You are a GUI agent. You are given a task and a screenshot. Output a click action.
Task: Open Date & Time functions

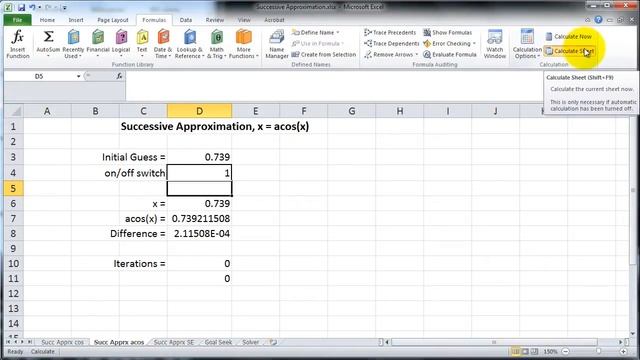pos(163,44)
